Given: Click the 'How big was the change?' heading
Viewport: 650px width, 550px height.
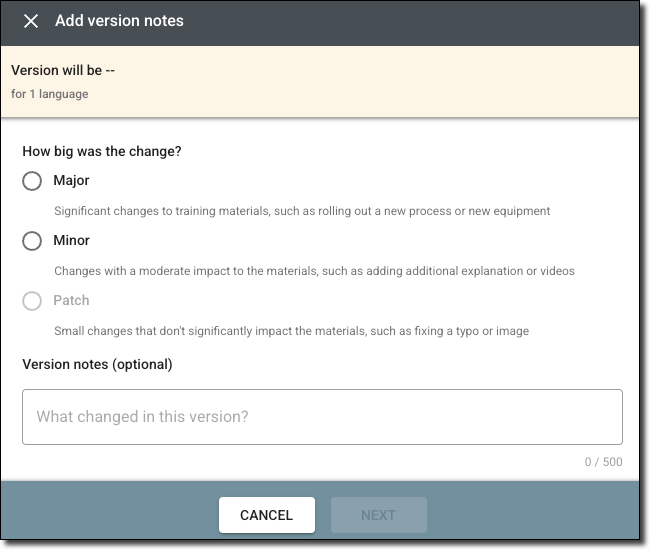Looking at the screenshot, I should pyautogui.click(x=102, y=152).
